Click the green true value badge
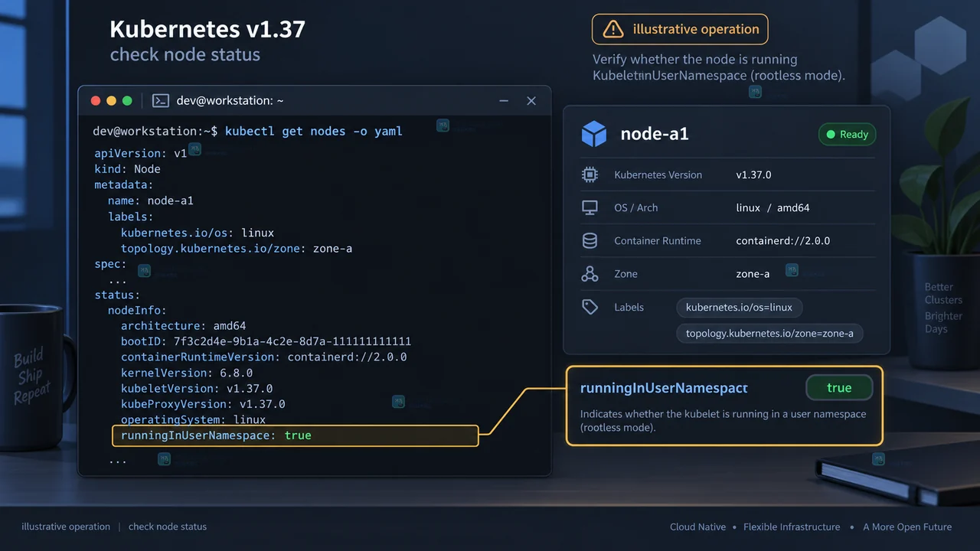 coord(839,388)
